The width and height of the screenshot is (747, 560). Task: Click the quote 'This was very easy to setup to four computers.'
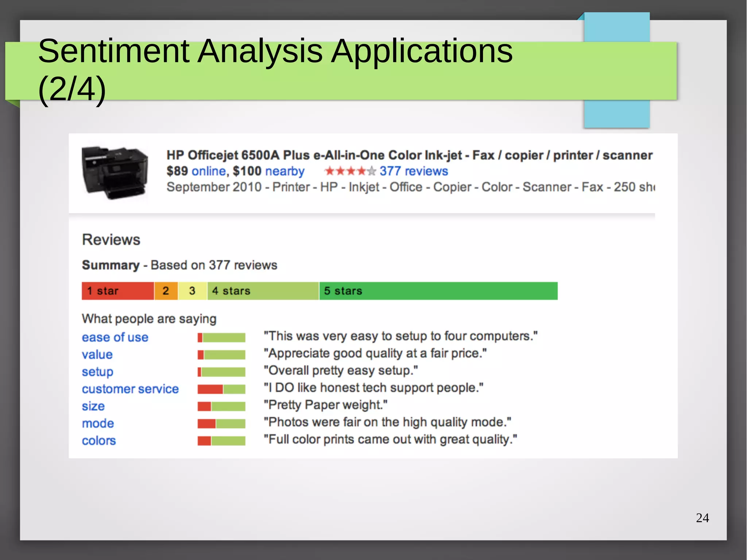point(400,336)
